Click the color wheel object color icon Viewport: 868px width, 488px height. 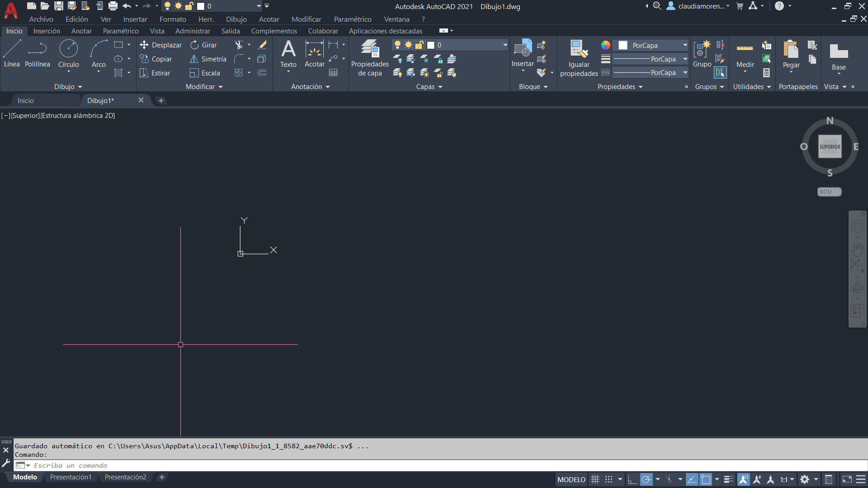pyautogui.click(x=605, y=45)
